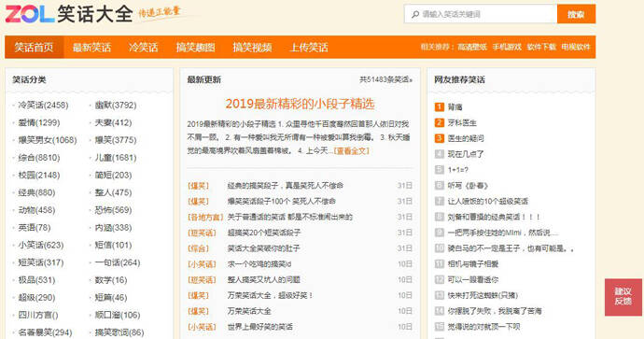Open category 一句话(264)
The width and height of the screenshot is (644, 339).
(x=118, y=262)
